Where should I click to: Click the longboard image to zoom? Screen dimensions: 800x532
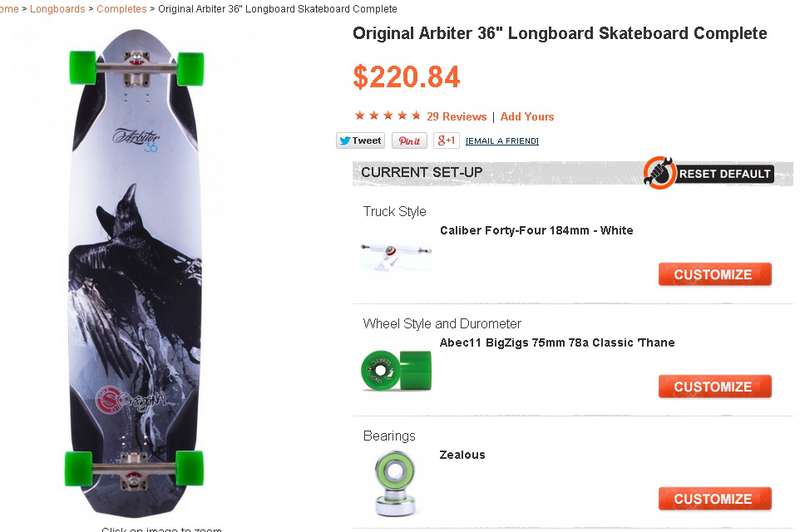pyautogui.click(x=135, y=273)
